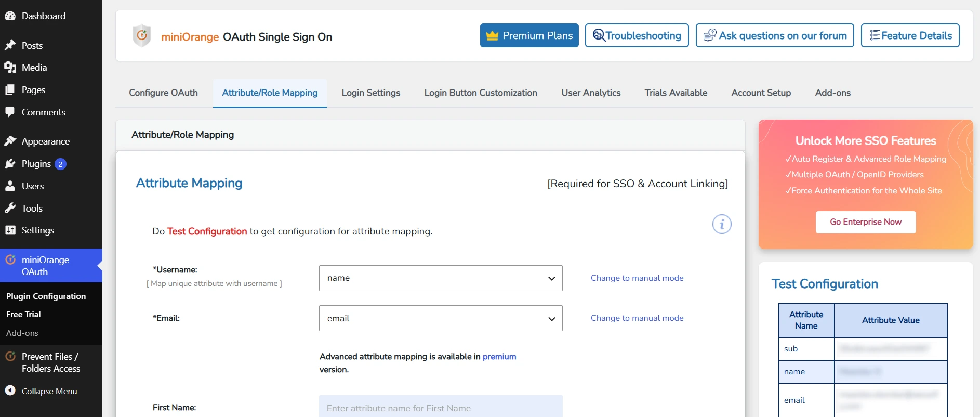This screenshot has width=980, height=417.
Task: Click Change to manual mode for Email
Action: [637, 318]
